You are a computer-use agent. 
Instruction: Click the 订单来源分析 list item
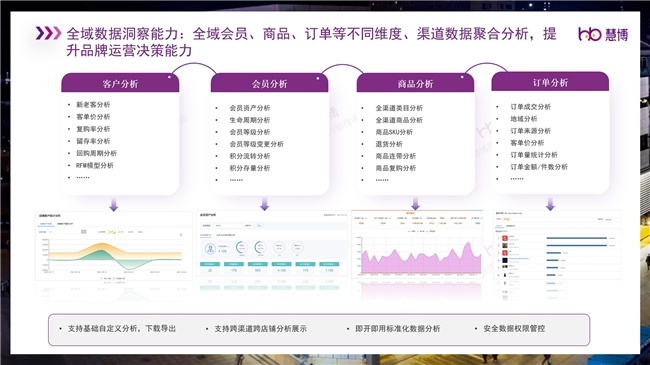point(530,131)
